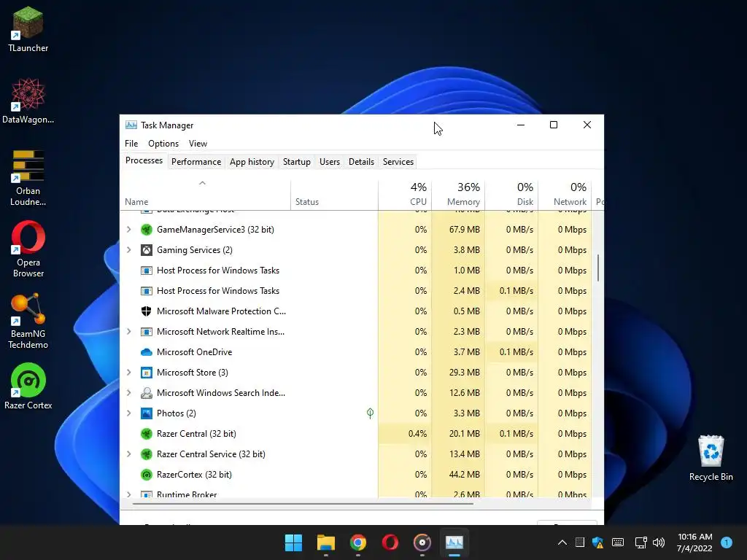Open the BeamNG Techdemo desktop shortcut
This screenshot has width=747, height=560.
tap(28, 321)
